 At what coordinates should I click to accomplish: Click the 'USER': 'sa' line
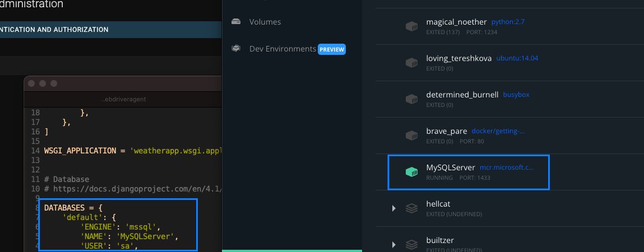click(109, 246)
